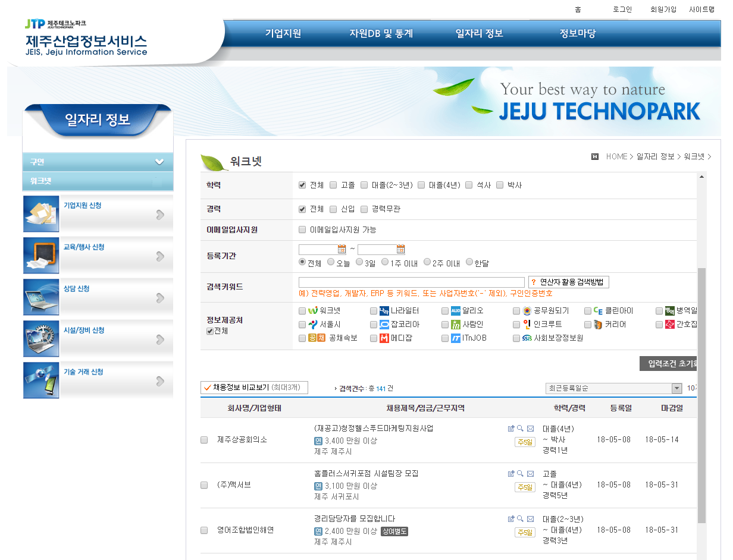Open the end date calendar picker icon
This screenshot has width=733, height=560.
pos(401,250)
